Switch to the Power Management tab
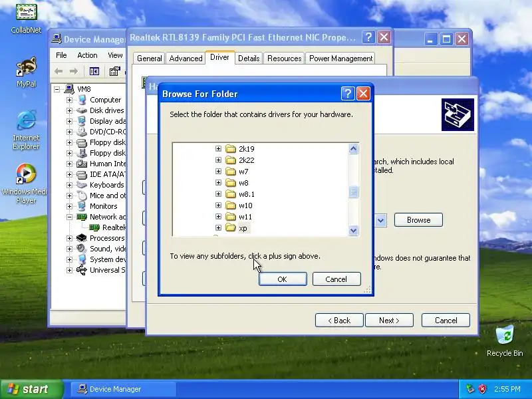Image resolution: width=532 pixels, height=399 pixels. tap(340, 59)
